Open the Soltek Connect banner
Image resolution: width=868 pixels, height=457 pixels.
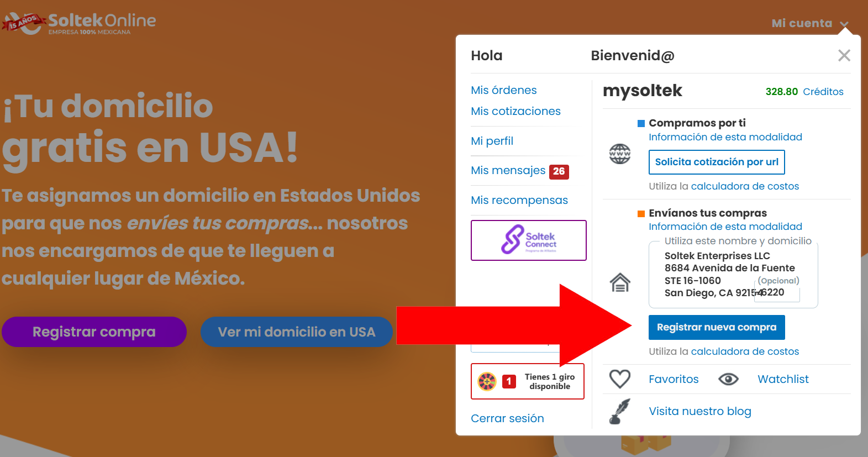(x=529, y=240)
